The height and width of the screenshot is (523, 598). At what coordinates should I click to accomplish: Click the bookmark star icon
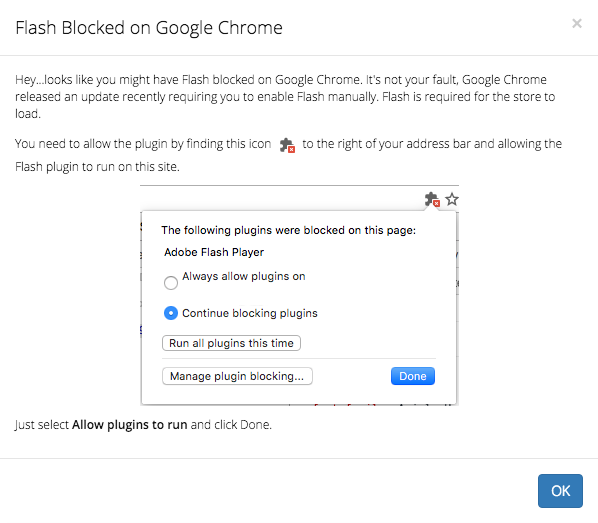(452, 199)
